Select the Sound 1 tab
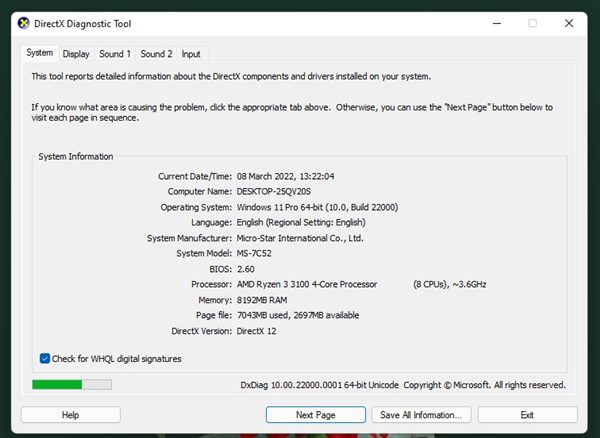The height and width of the screenshot is (438, 600). pos(115,54)
